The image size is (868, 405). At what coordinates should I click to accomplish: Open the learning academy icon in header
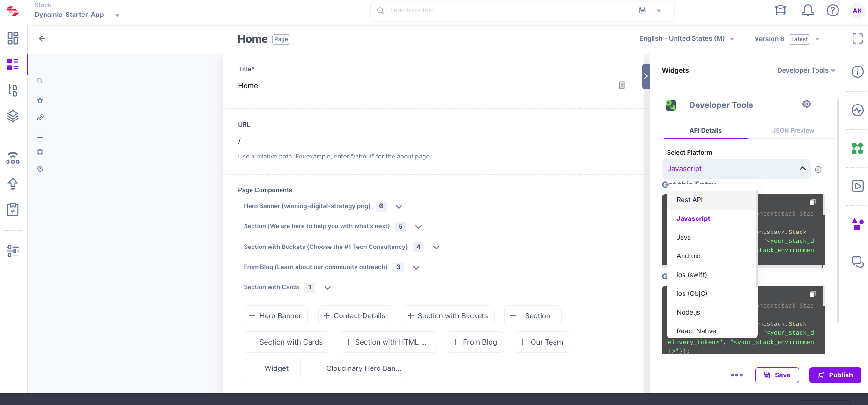coord(781,10)
